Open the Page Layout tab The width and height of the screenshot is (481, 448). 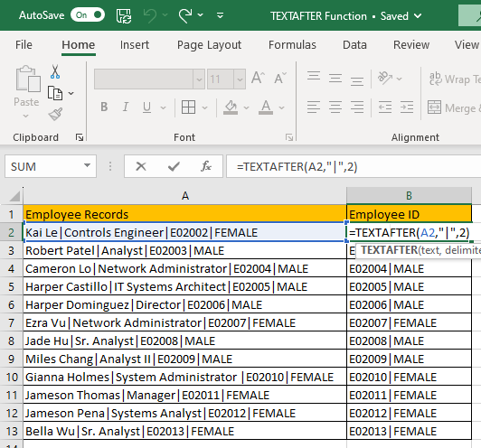(209, 45)
